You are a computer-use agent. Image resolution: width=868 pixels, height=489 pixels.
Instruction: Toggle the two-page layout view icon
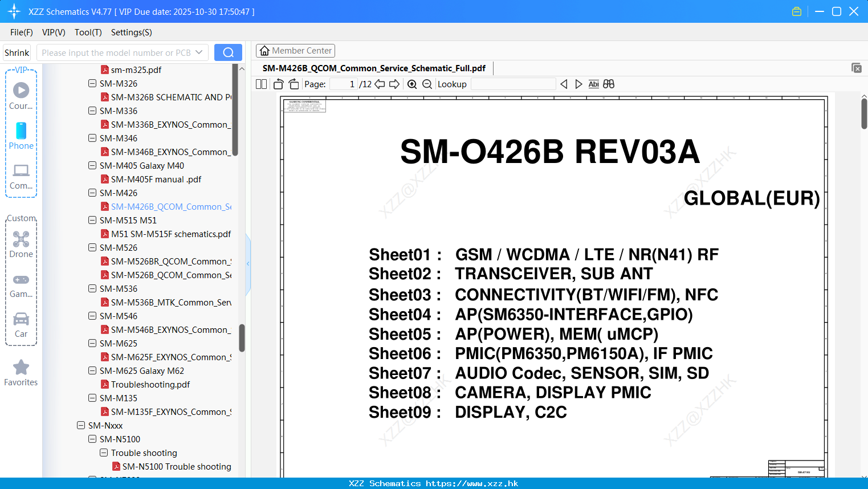click(261, 84)
